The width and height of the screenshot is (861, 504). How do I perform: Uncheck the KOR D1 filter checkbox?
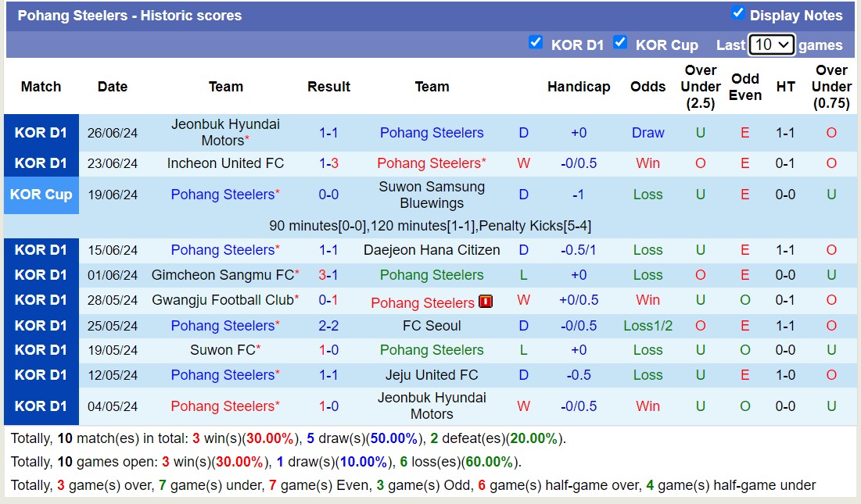tap(536, 44)
